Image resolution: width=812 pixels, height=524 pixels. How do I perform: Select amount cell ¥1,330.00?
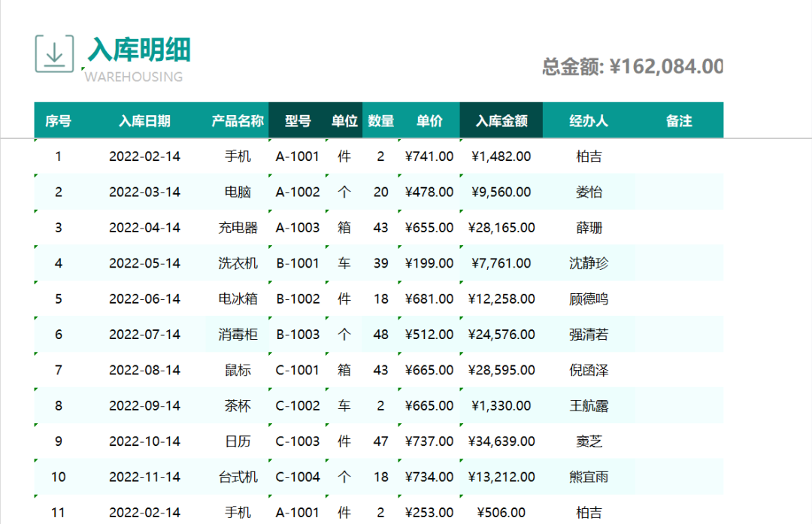[501, 406]
